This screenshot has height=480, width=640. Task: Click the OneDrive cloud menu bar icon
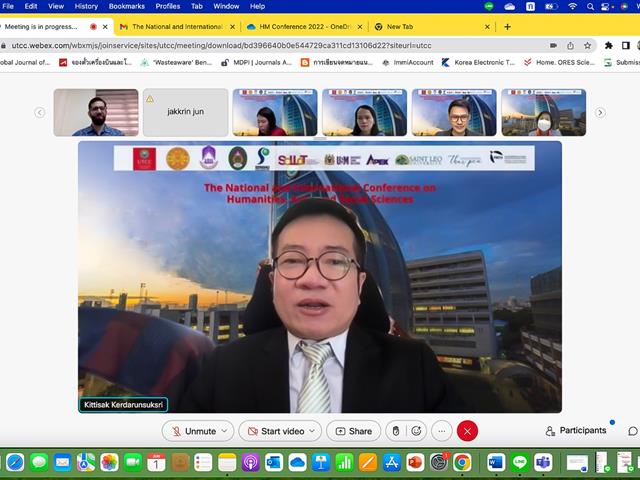(x=509, y=6)
